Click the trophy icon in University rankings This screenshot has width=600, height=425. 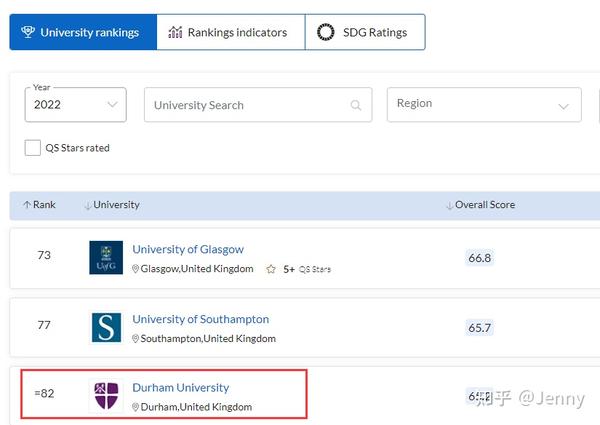(28, 32)
